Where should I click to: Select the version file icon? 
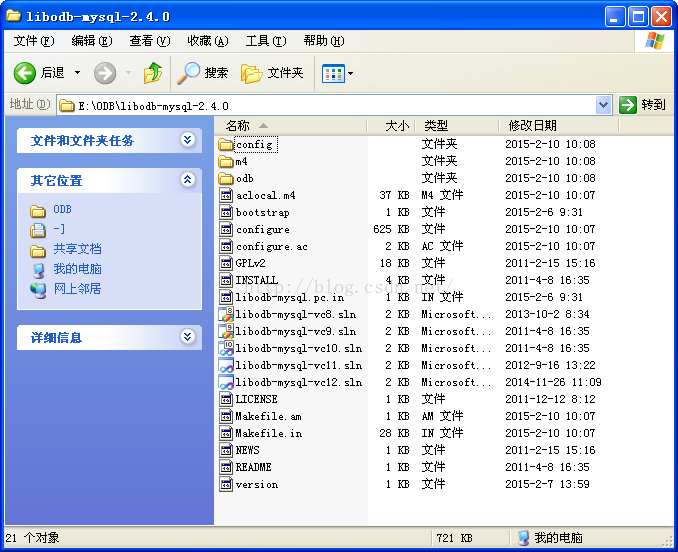[226, 484]
